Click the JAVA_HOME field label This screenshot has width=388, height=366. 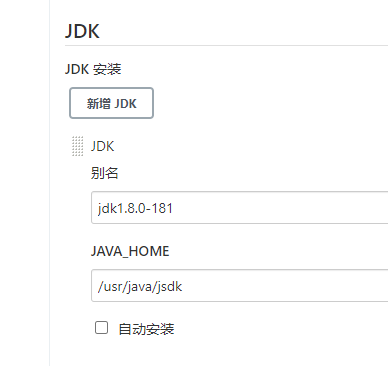pyautogui.click(x=130, y=251)
